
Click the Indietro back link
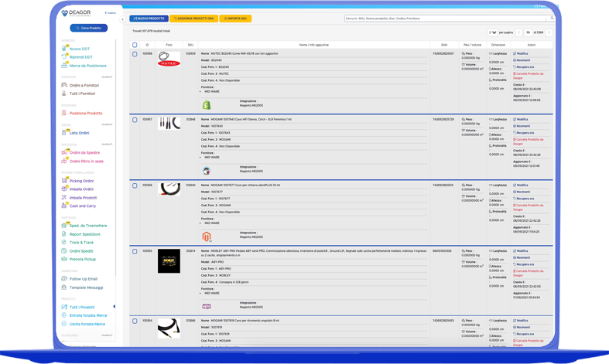point(111,13)
